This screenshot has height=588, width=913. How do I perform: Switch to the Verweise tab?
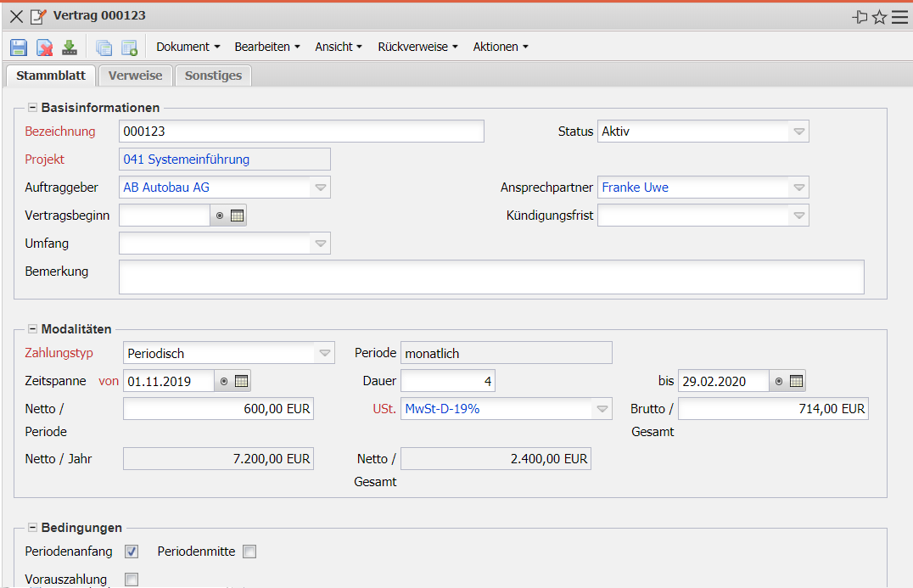(135, 76)
